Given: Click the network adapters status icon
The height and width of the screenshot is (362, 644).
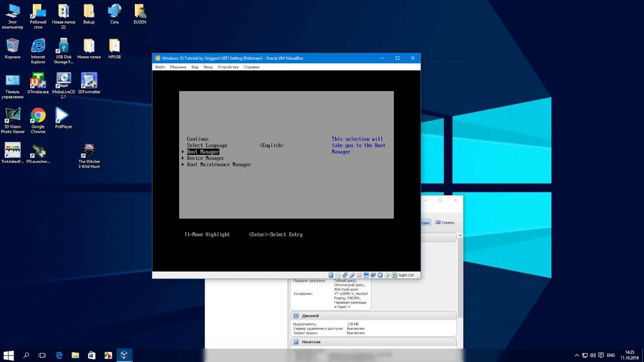Looking at the screenshot, I should point(345,275).
